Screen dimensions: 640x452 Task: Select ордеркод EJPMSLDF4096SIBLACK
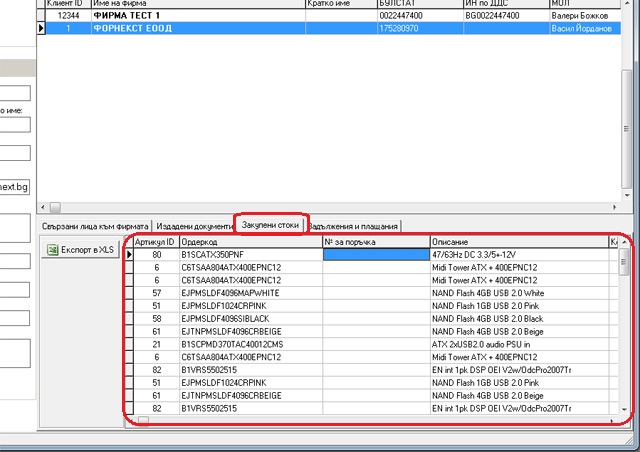pyautogui.click(x=251, y=318)
